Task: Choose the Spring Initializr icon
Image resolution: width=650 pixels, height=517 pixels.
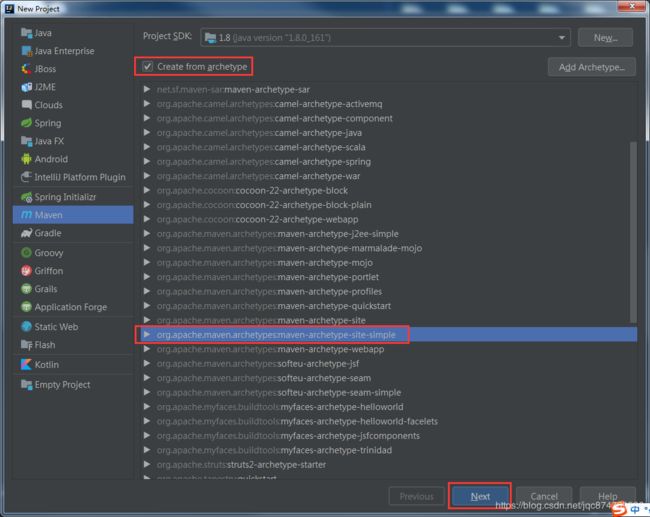Action: coord(27,197)
